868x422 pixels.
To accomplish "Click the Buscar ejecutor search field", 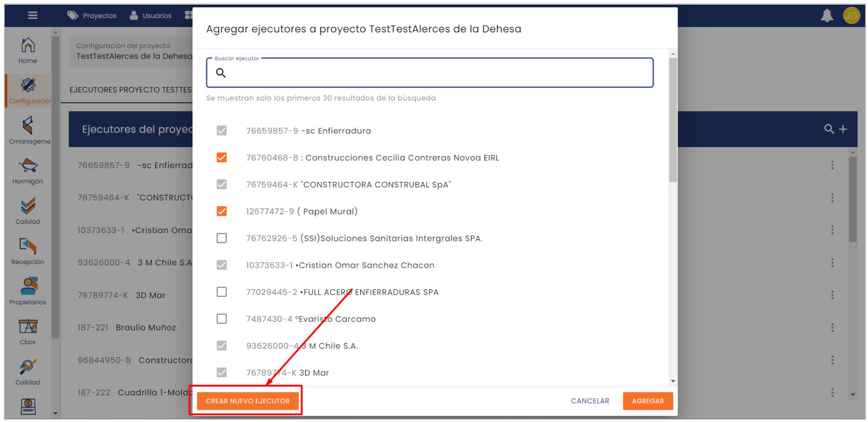I will pyautogui.click(x=436, y=73).
